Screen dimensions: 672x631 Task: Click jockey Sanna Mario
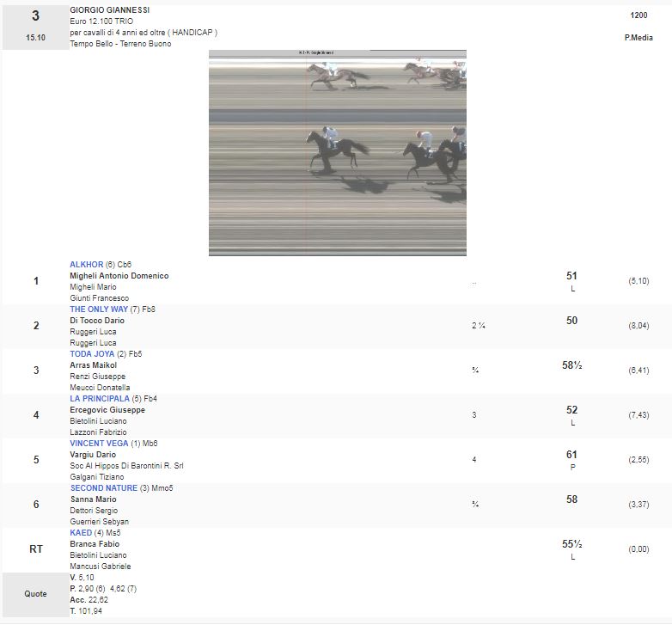(92, 499)
